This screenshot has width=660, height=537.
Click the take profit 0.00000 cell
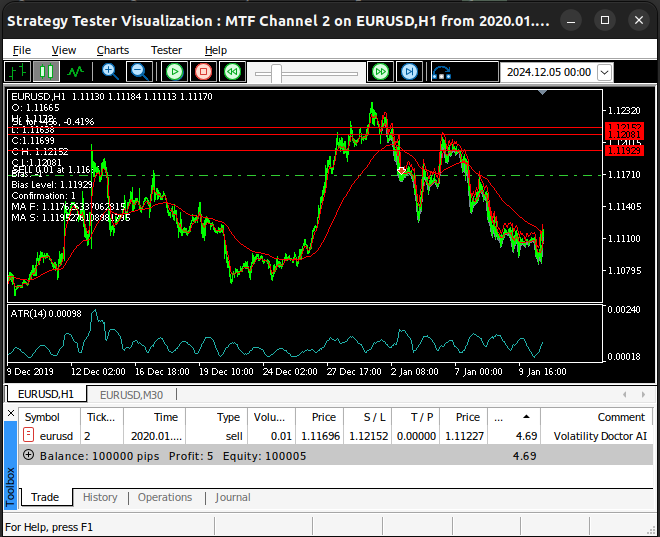click(416, 436)
